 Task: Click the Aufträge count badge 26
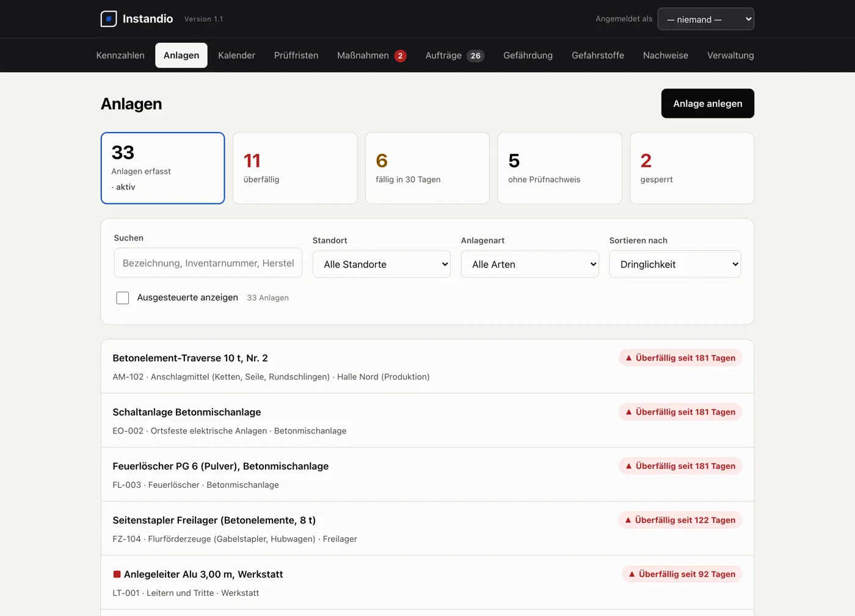[475, 56]
